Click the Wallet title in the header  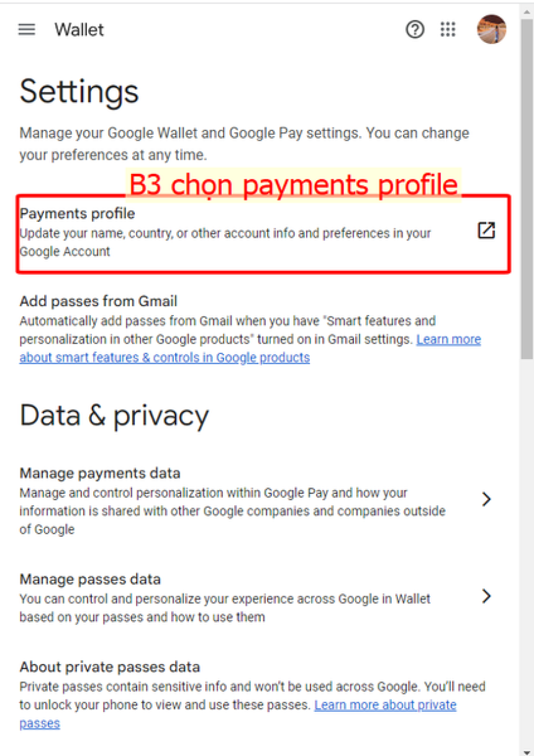pos(79,29)
